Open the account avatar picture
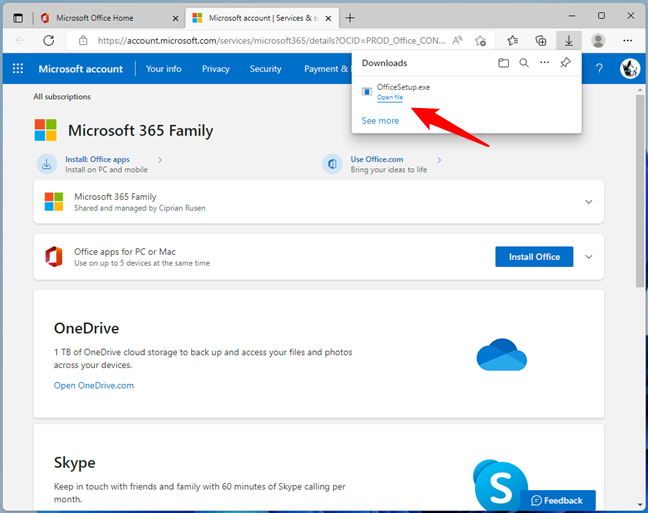 [x=630, y=69]
